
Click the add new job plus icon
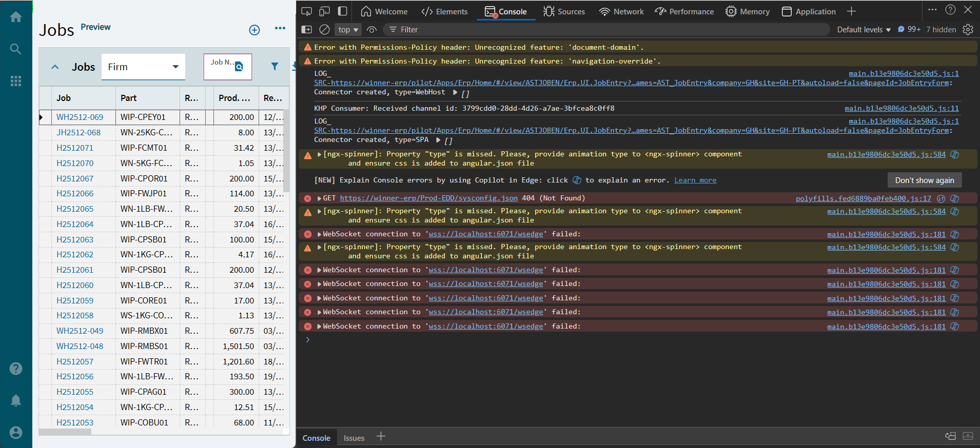254,30
